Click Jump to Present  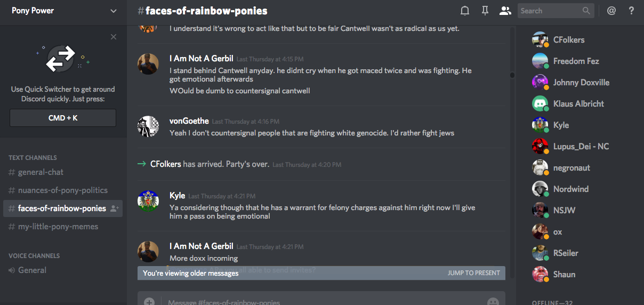pos(474,273)
